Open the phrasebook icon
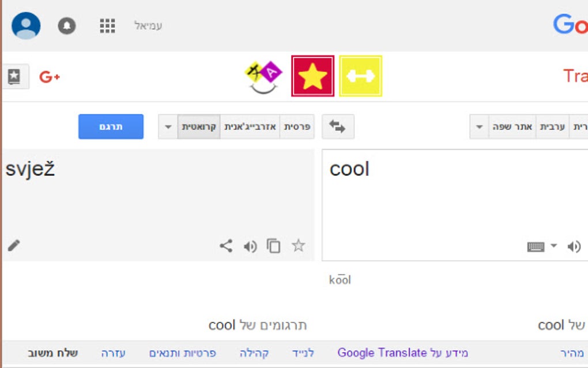This screenshot has height=368, width=588. pos(14,76)
